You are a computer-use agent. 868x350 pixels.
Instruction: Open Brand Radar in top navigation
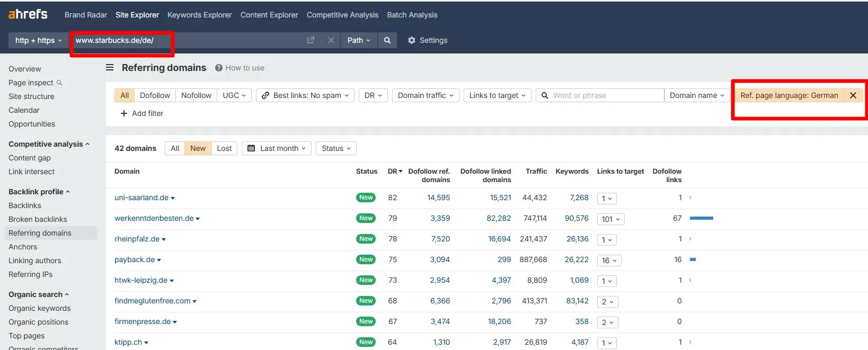point(86,15)
